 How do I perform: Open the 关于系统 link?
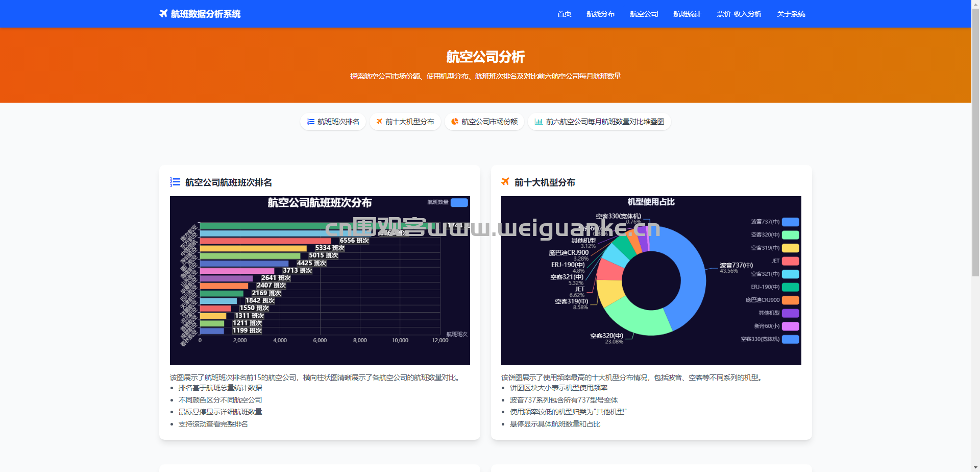(x=791, y=14)
